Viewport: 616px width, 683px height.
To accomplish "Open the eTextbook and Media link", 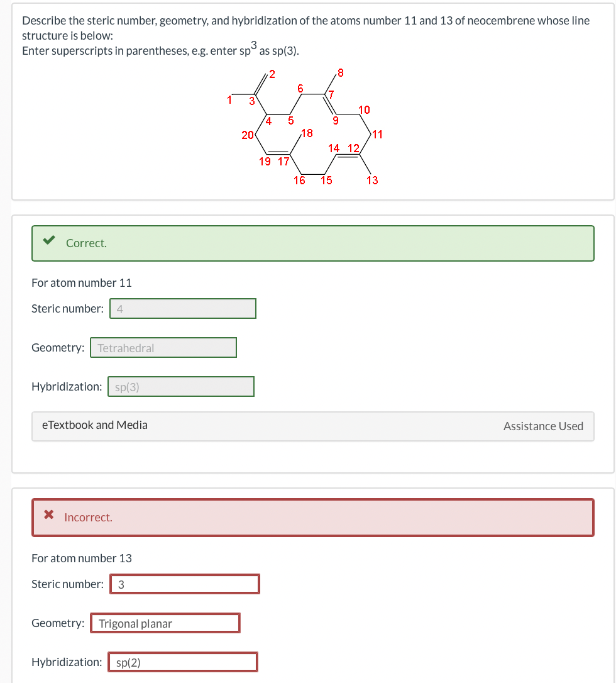I will (95, 425).
